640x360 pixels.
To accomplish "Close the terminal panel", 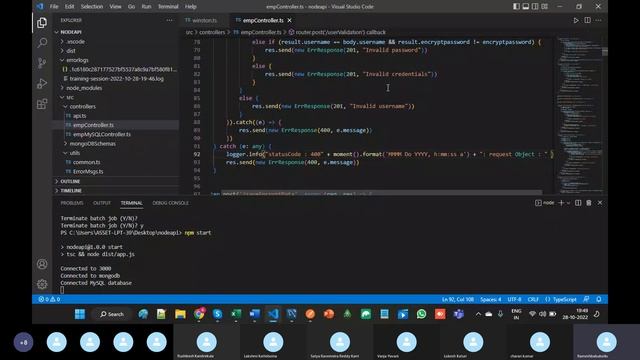I will [600, 203].
